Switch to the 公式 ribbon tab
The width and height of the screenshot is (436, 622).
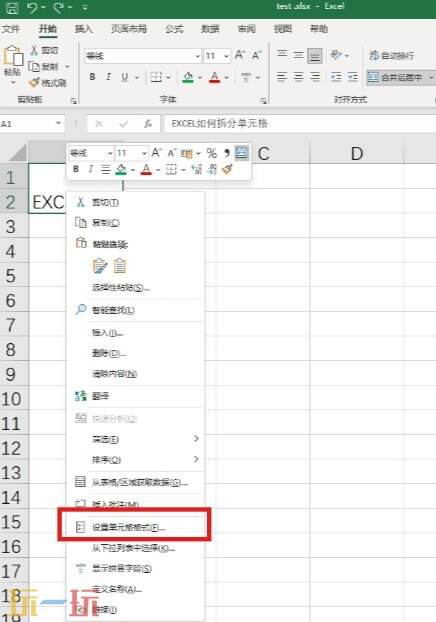tap(174, 29)
